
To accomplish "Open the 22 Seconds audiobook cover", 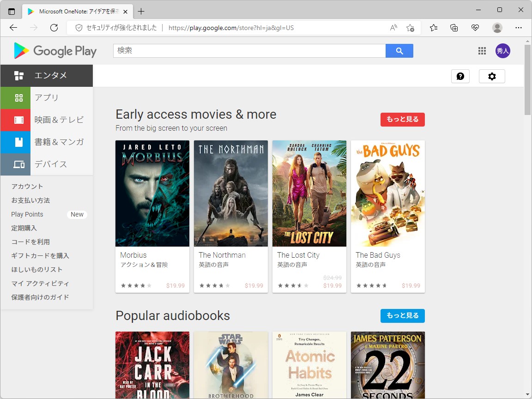I will tap(388, 365).
